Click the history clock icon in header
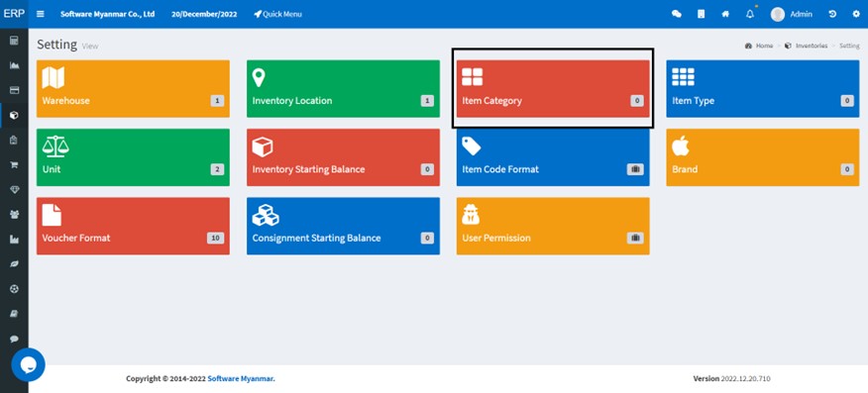Image resolution: width=868 pixels, height=393 pixels. point(832,15)
